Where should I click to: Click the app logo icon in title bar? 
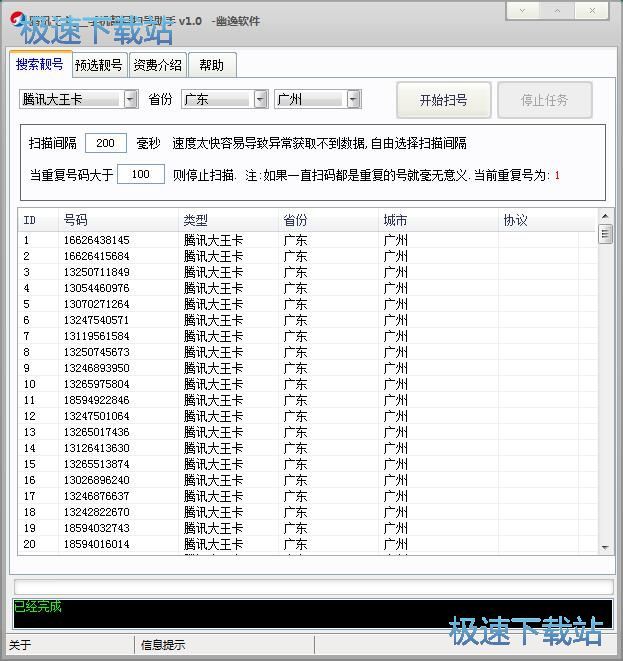(18, 19)
